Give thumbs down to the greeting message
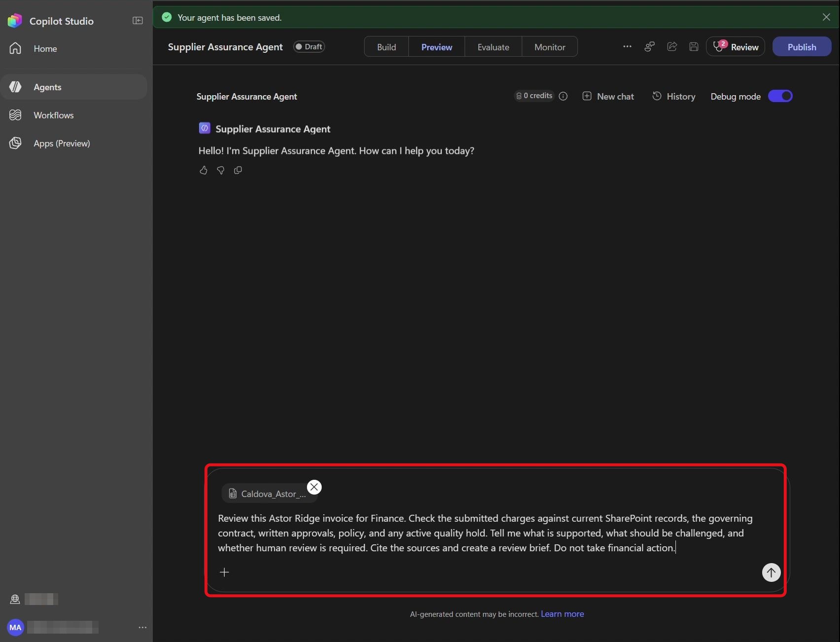The image size is (840, 642). tap(220, 170)
